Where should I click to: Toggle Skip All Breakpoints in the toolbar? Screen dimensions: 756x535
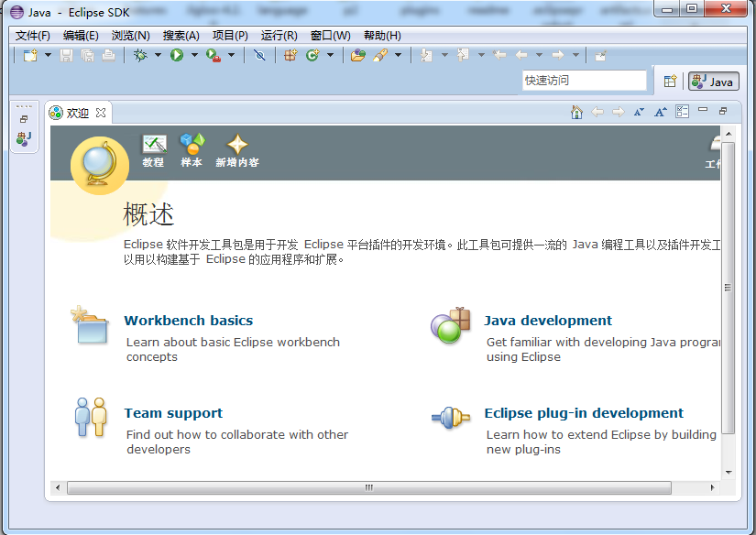(x=261, y=56)
